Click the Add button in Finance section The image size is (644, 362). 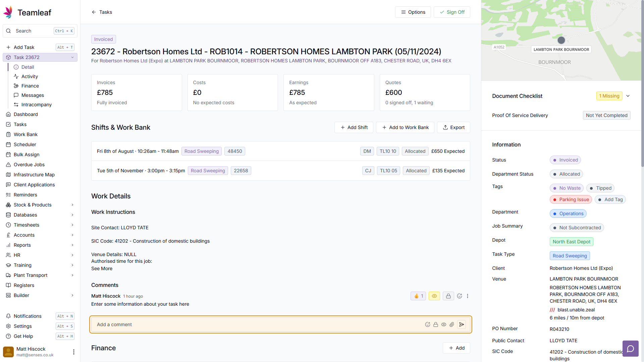tap(457, 348)
